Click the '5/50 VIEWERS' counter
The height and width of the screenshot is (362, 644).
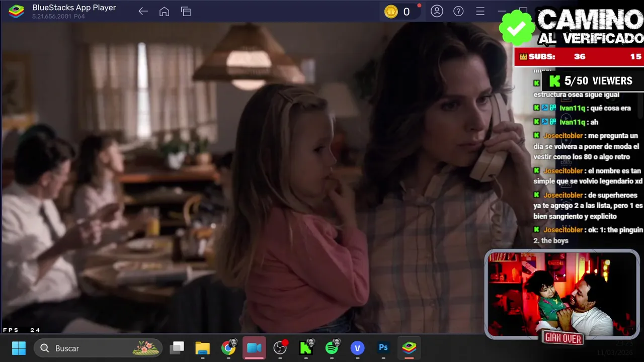click(x=592, y=81)
